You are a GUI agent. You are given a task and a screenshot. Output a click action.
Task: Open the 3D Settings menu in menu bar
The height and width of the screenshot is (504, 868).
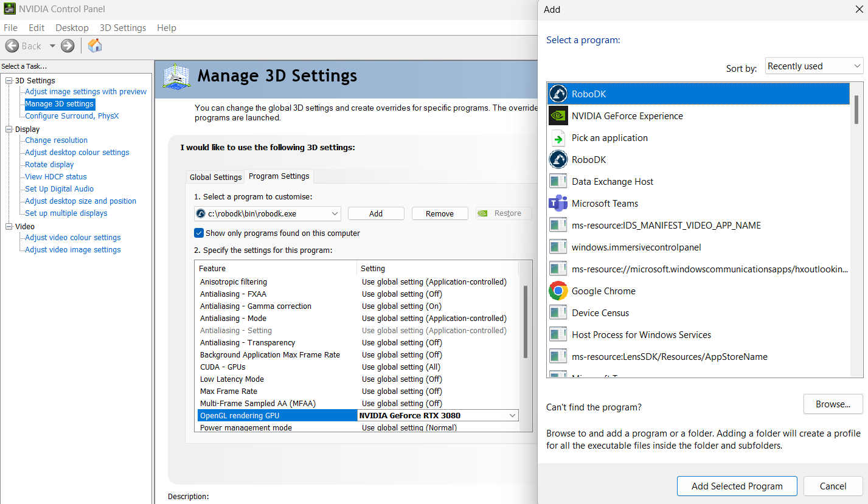click(123, 28)
